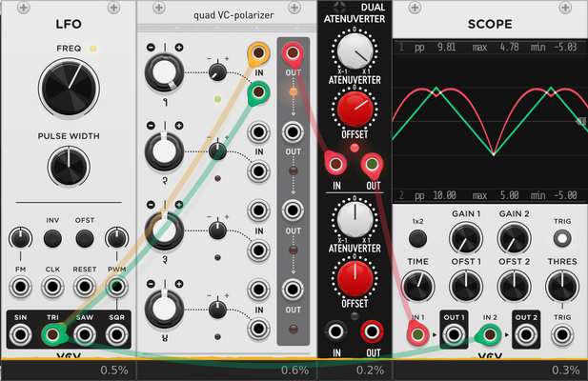Toggle the LFO OFST switch
588x381 pixels.
[x=85, y=238]
